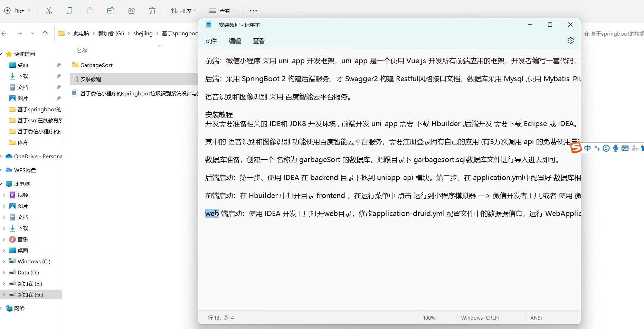Click ANSI encoding in Notepad status bar
This screenshot has height=329, width=644.
pos(536,318)
